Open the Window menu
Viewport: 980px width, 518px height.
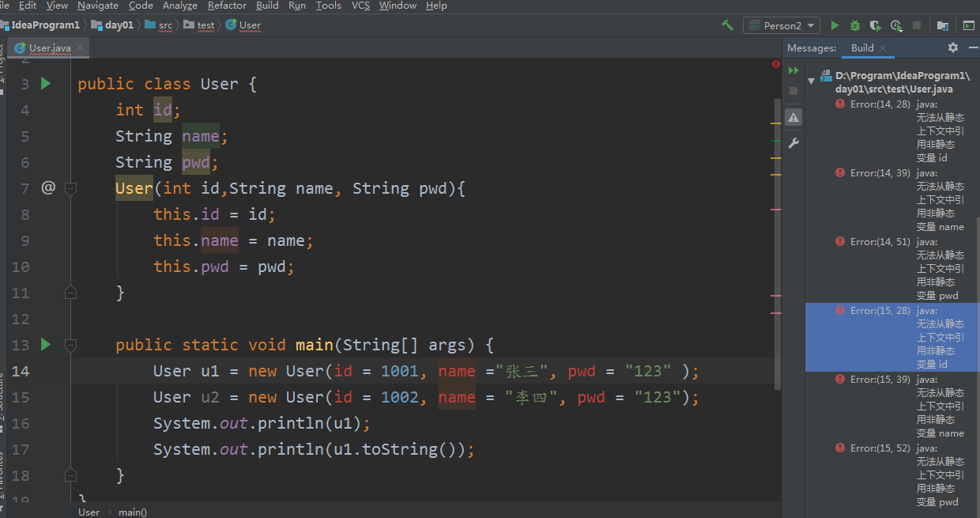[x=398, y=6]
